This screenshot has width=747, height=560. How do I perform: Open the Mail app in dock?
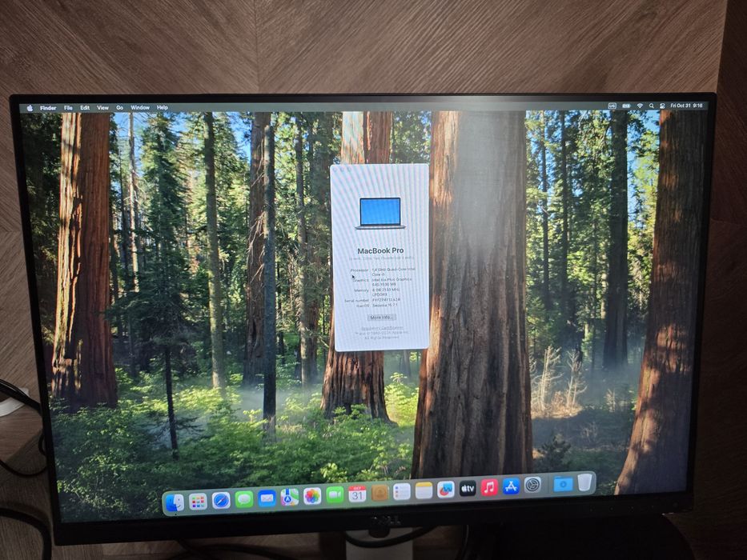(x=267, y=498)
